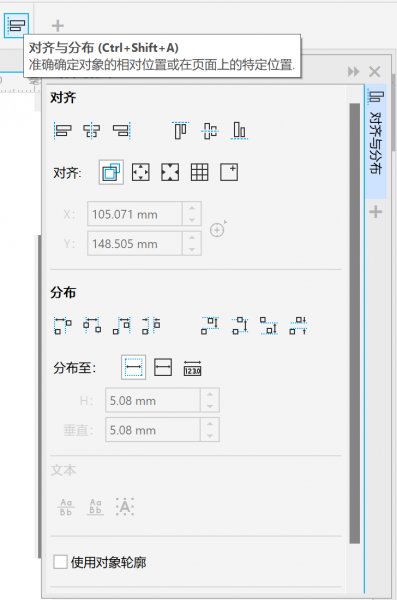Select align to Grid option
Screen dimensions: 397x600
click(199, 172)
